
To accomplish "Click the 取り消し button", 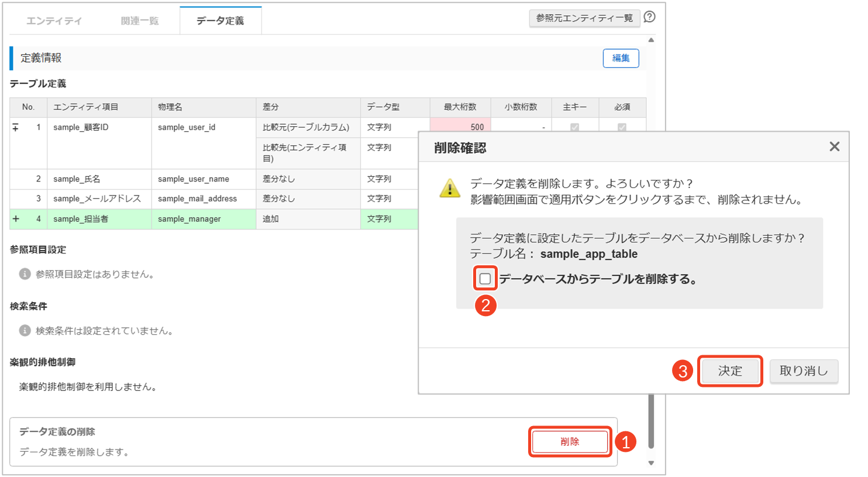I will click(x=804, y=371).
